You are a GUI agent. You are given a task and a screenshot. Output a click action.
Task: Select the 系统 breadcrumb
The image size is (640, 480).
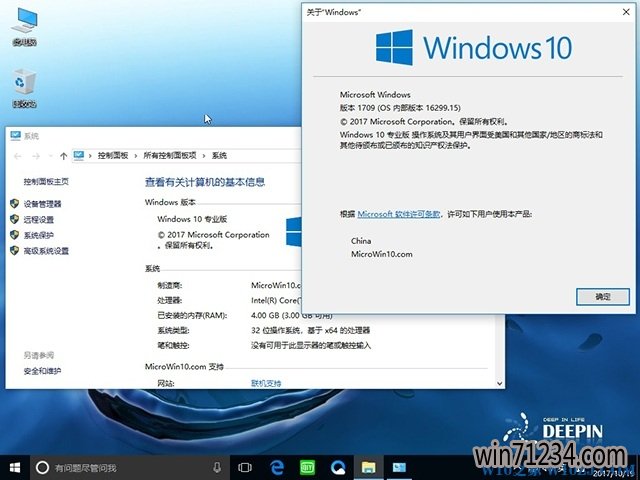point(219,156)
